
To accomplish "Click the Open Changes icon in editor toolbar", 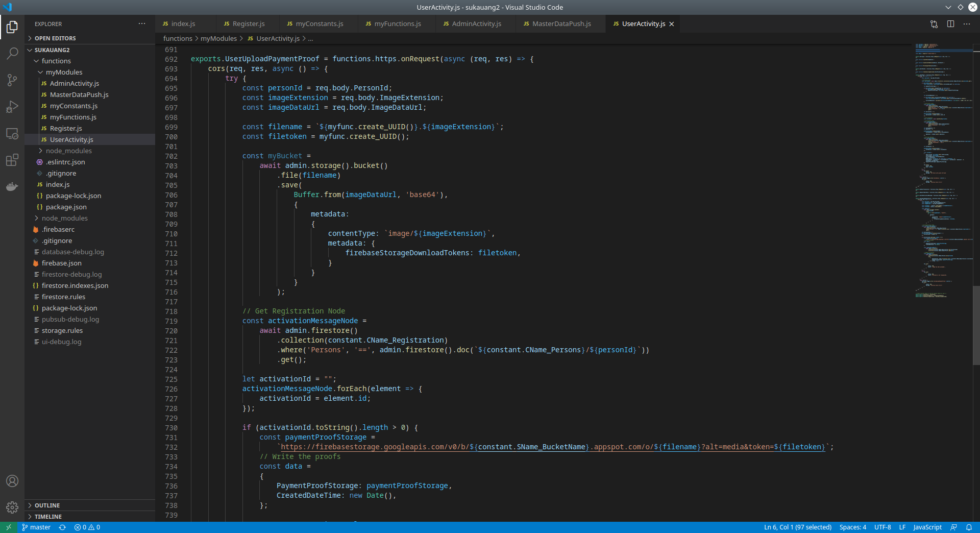I will [934, 24].
